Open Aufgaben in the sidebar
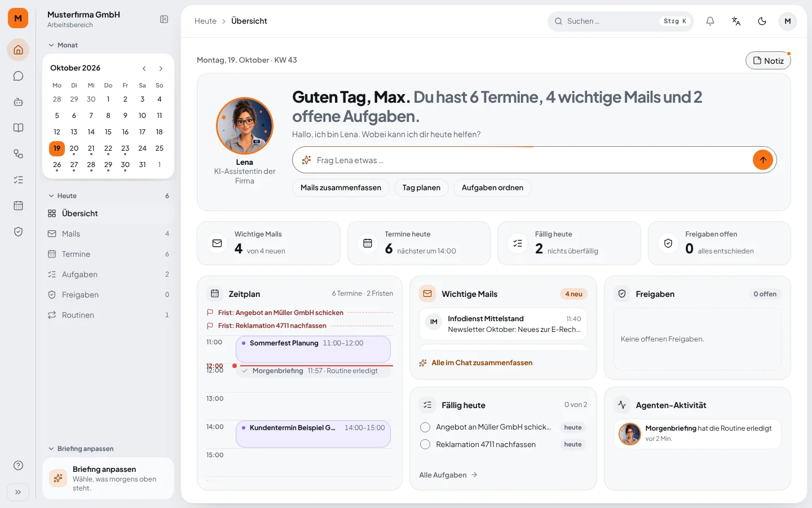 click(x=108, y=274)
